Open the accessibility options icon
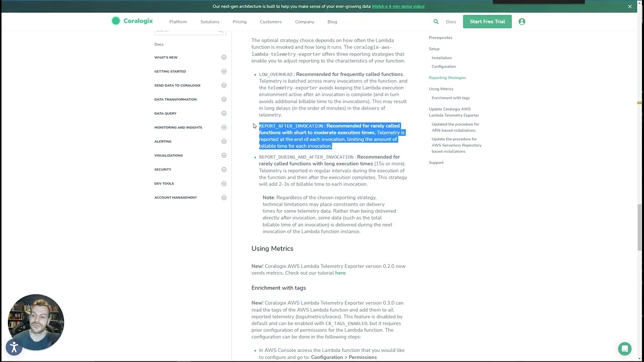The image size is (644, 362). [x=14, y=347]
